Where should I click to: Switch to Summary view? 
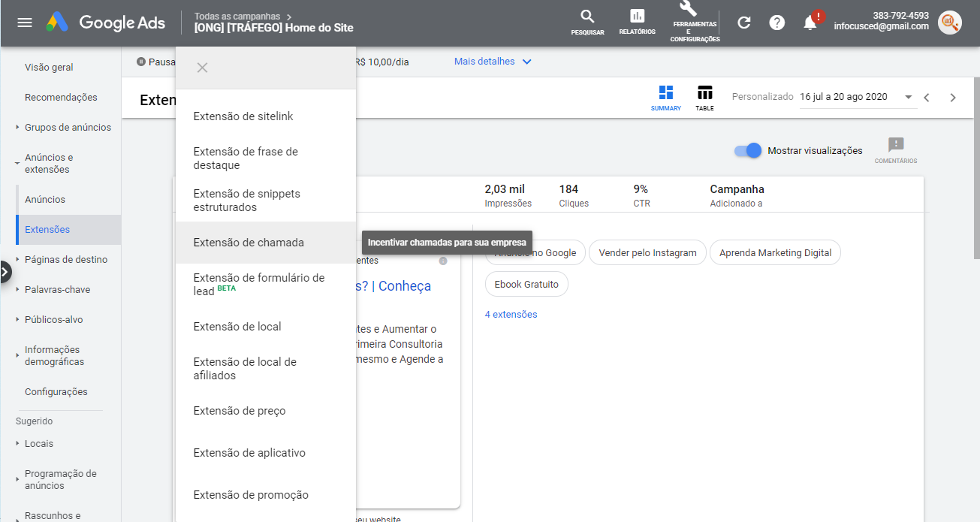pyautogui.click(x=665, y=98)
